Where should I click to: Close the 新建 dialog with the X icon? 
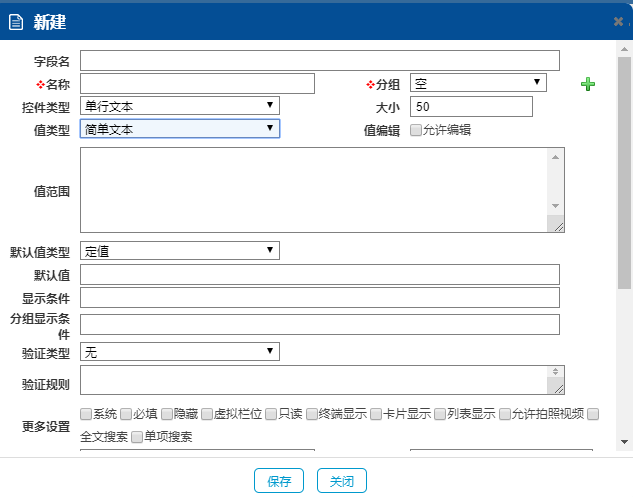point(619,21)
